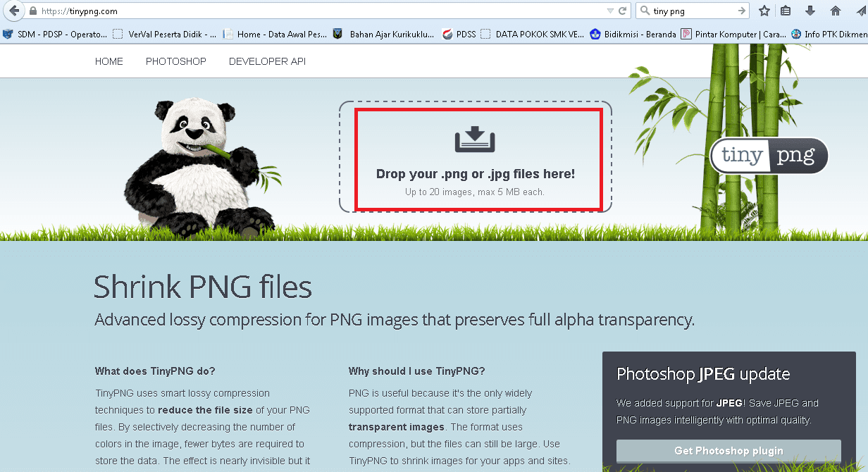Click the panda mascot image
The height and width of the screenshot is (472, 868).
click(190, 169)
